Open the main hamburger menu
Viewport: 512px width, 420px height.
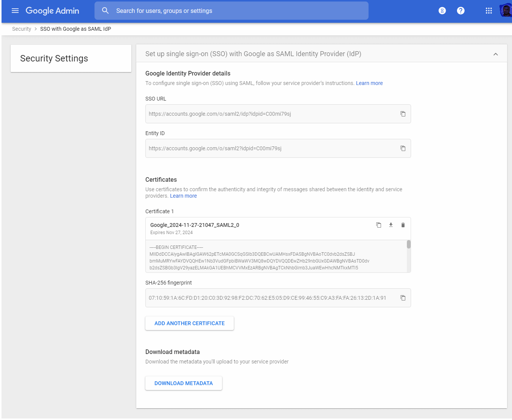15,11
